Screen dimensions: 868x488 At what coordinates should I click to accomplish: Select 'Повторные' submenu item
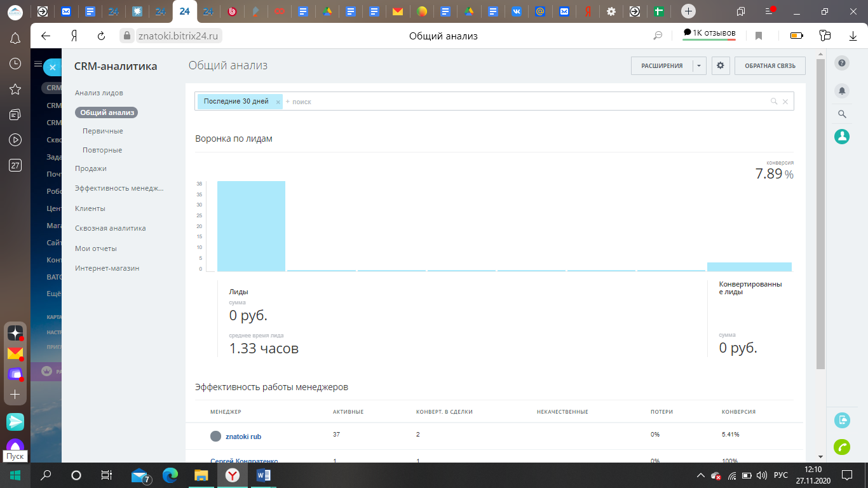click(x=102, y=150)
